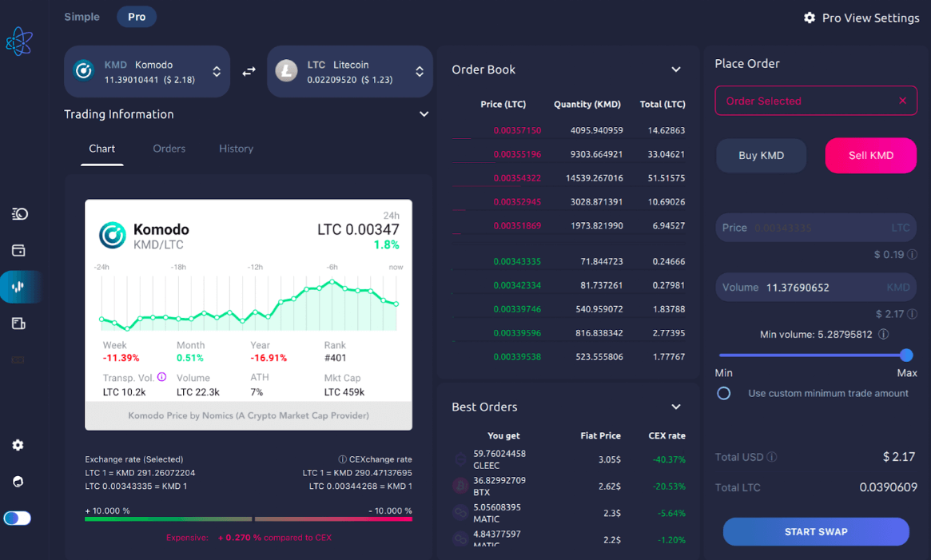Enable Use custom minimum trade amount
Image resolution: width=931 pixels, height=560 pixels.
[723, 393]
